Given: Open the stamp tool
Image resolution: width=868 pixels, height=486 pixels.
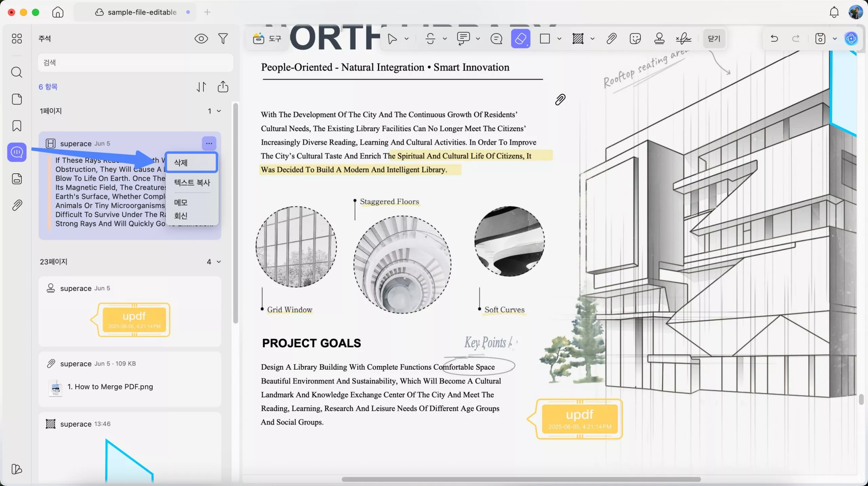Looking at the screenshot, I should point(659,39).
